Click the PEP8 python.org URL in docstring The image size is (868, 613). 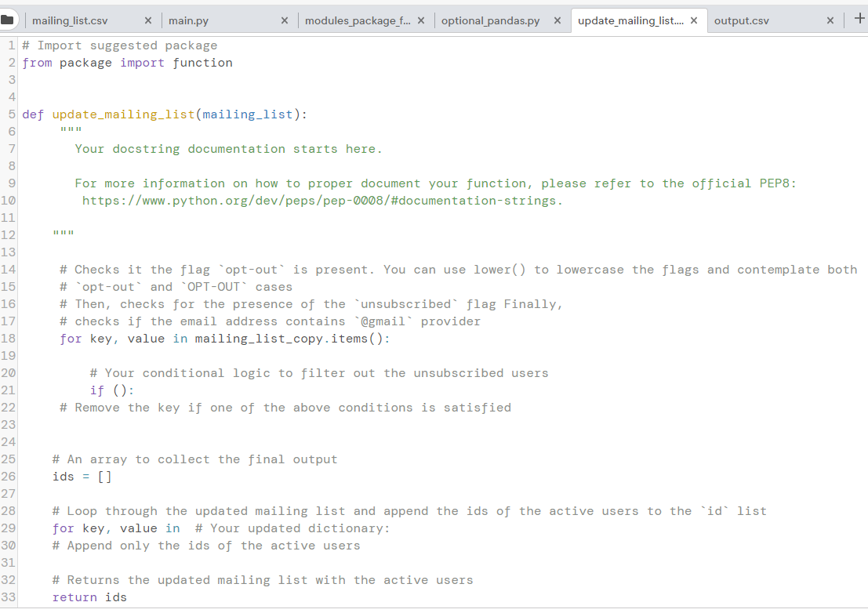click(322, 200)
